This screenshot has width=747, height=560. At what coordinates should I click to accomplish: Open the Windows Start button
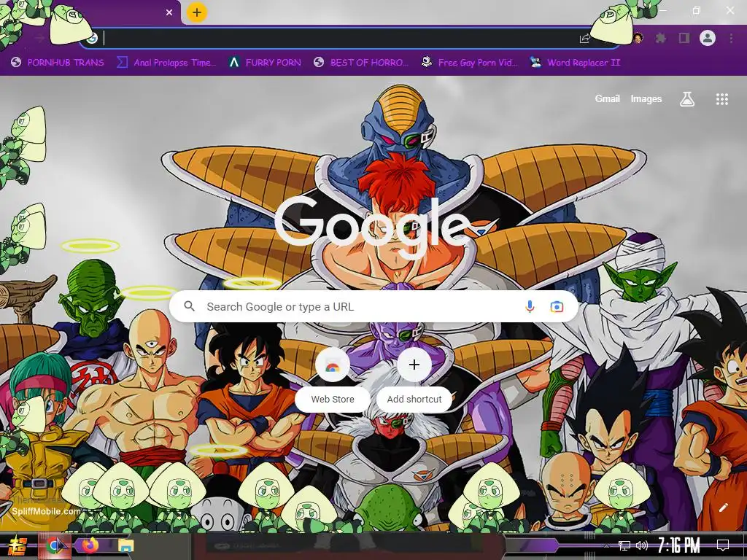click(x=18, y=545)
